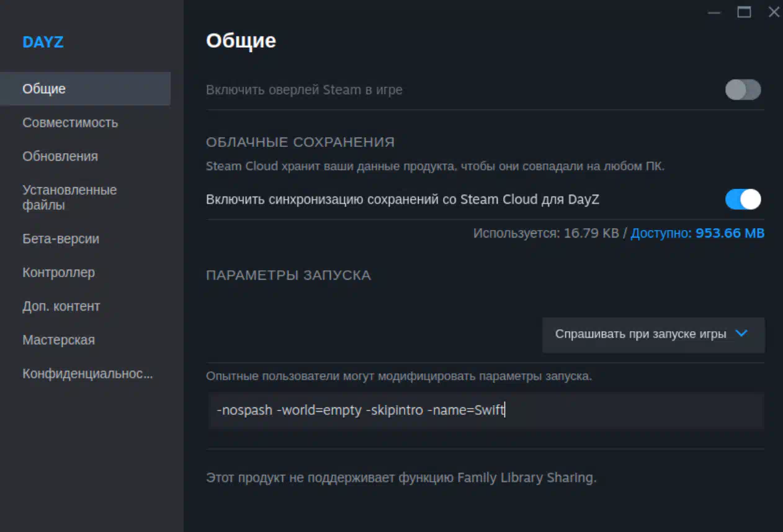Open the Совместимость section
This screenshot has width=783, height=532.
click(70, 123)
